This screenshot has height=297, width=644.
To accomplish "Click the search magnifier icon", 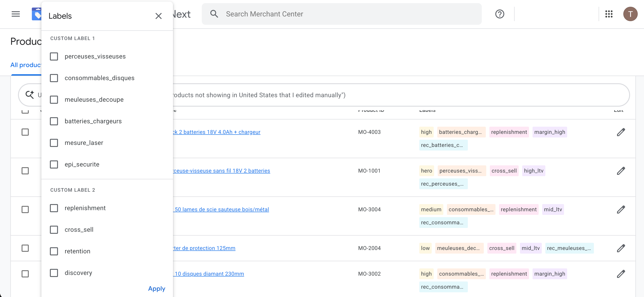I will pyautogui.click(x=214, y=14).
